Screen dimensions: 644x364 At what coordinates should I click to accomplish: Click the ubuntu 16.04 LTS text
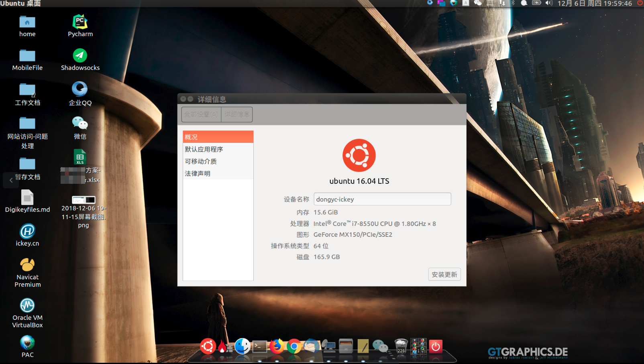[359, 181]
